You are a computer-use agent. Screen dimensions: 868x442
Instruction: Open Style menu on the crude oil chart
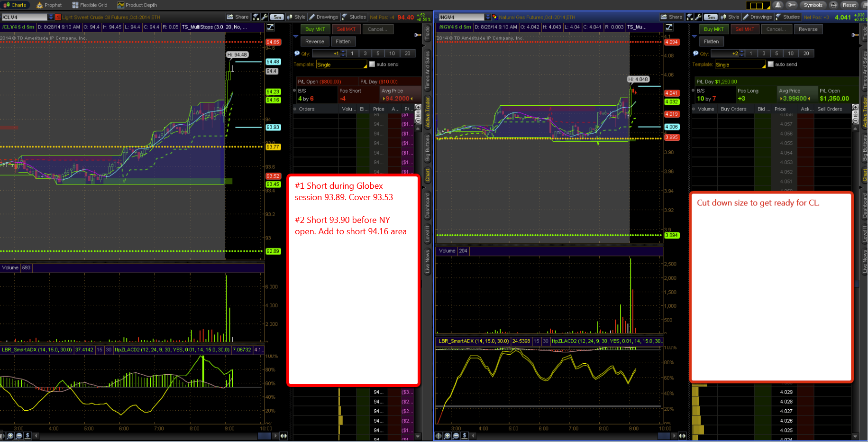point(296,17)
